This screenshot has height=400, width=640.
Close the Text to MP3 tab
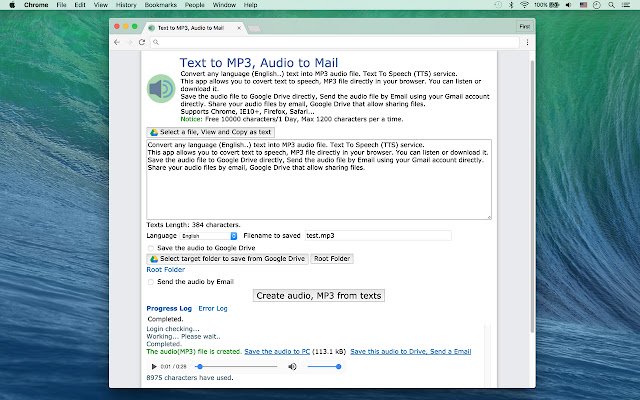click(x=239, y=28)
